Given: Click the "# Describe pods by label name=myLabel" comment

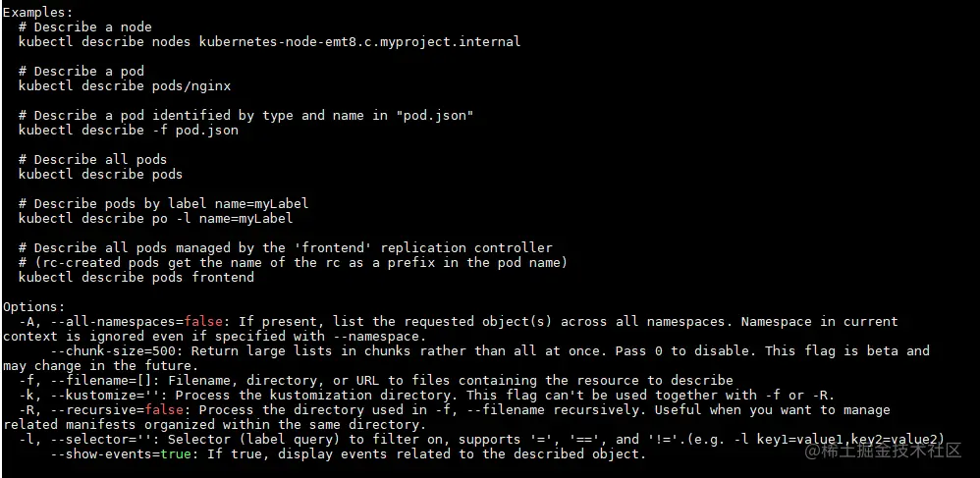Looking at the screenshot, I should [164, 203].
